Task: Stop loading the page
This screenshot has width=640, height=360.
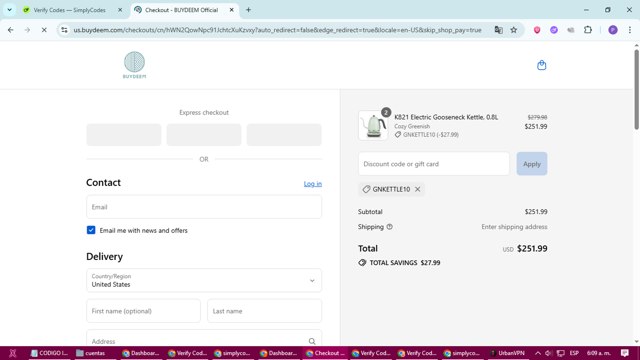Action: coord(44,30)
